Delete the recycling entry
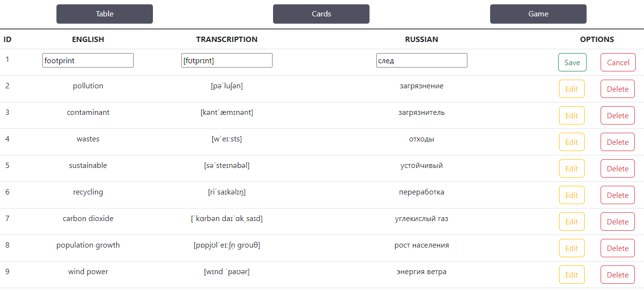This screenshot has width=644, height=291. [x=617, y=194]
